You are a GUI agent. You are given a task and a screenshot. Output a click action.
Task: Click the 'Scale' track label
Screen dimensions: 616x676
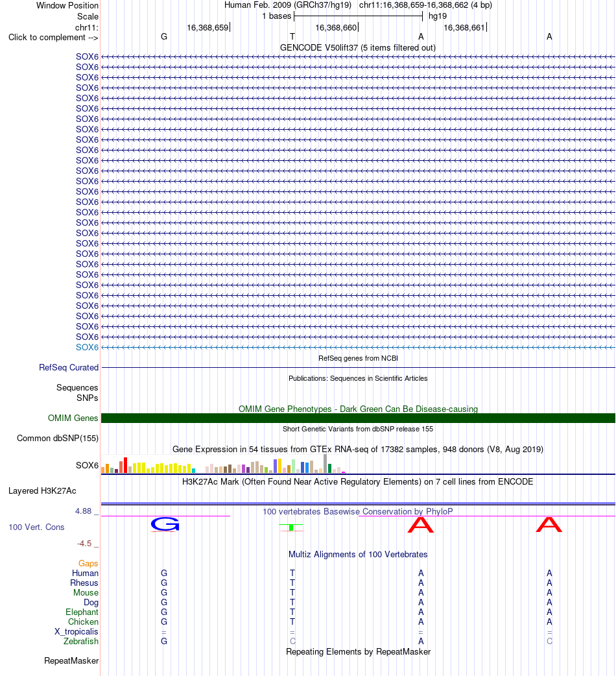coord(88,16)
